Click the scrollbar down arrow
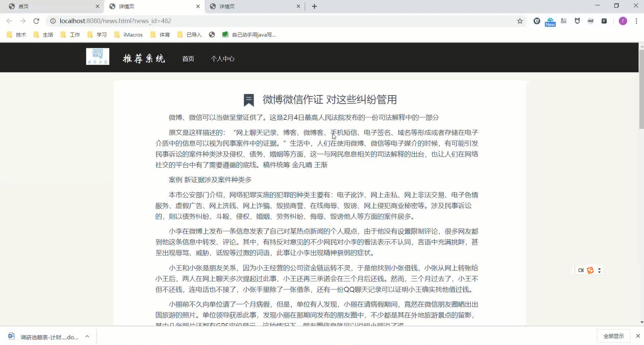Screen dimensions: 644x345 pos(641,322)
